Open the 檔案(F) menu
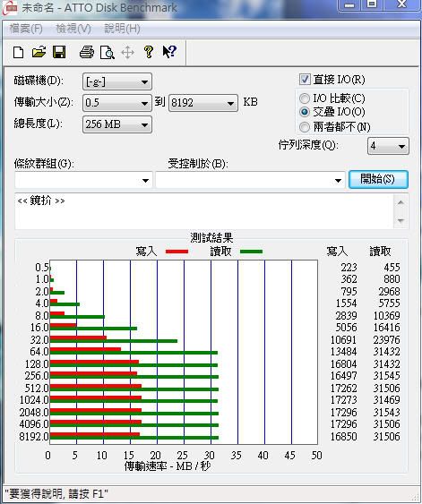 [26, 29]
